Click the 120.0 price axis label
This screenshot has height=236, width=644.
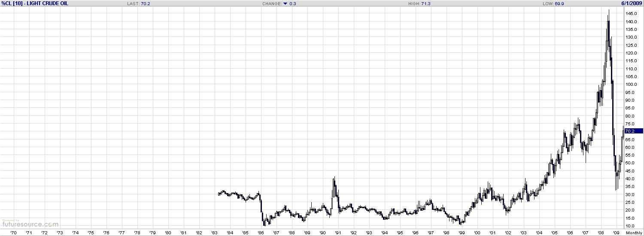(631, 53)
